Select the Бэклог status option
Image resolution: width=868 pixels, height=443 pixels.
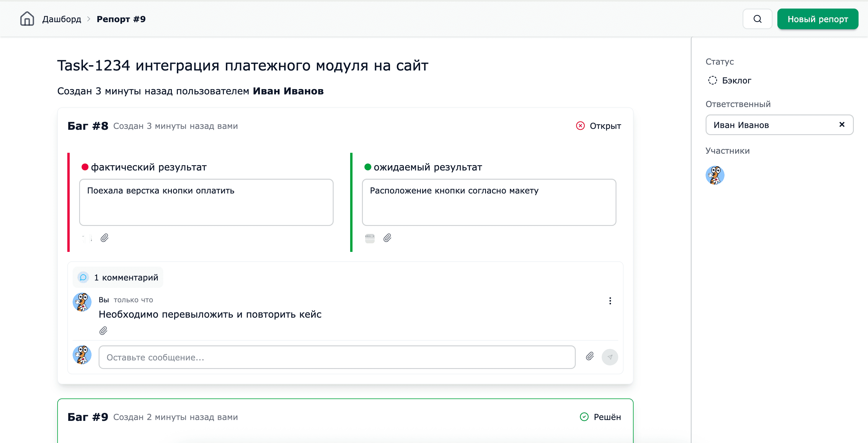tap(736, 80)
